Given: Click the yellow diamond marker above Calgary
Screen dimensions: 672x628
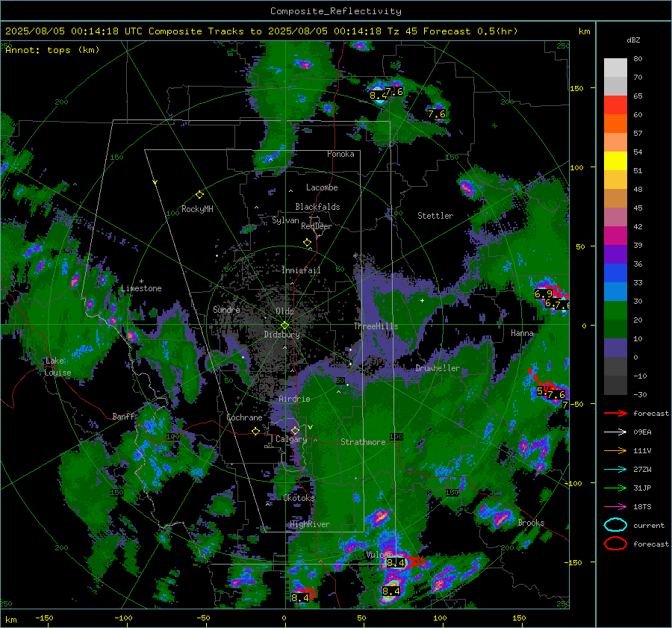Looking at the screenshot, I should [295, 430].
